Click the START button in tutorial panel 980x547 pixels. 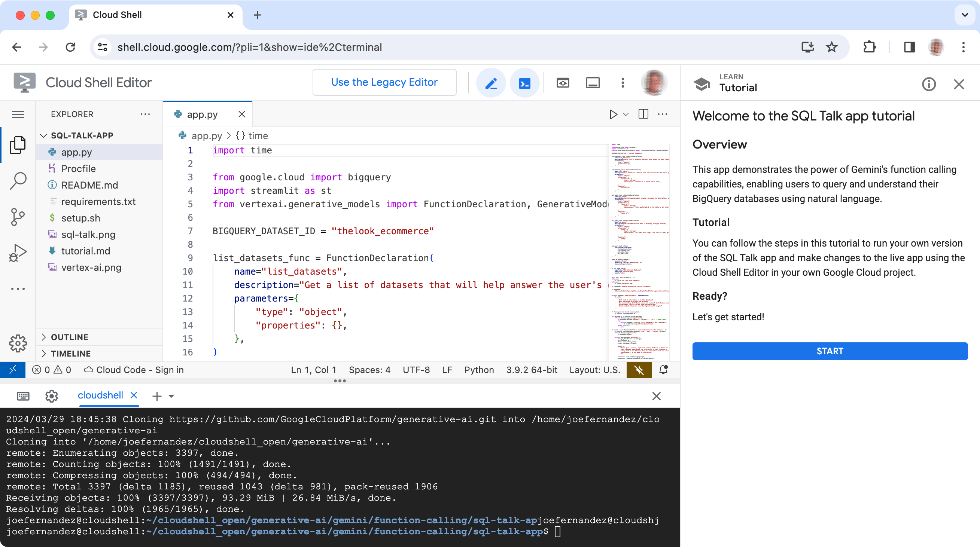830,351
